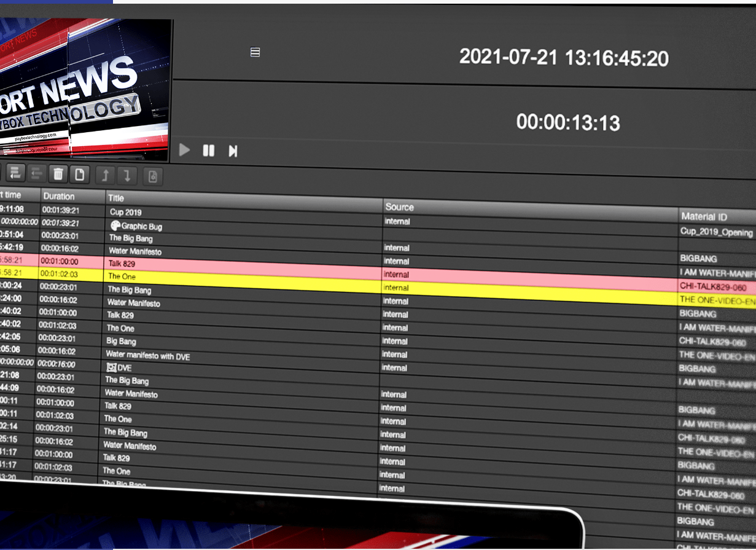The width and height of the screenshot is (756, 550).
Task: Skip to next clip with Next button
Action: click(x=233, y=151)
